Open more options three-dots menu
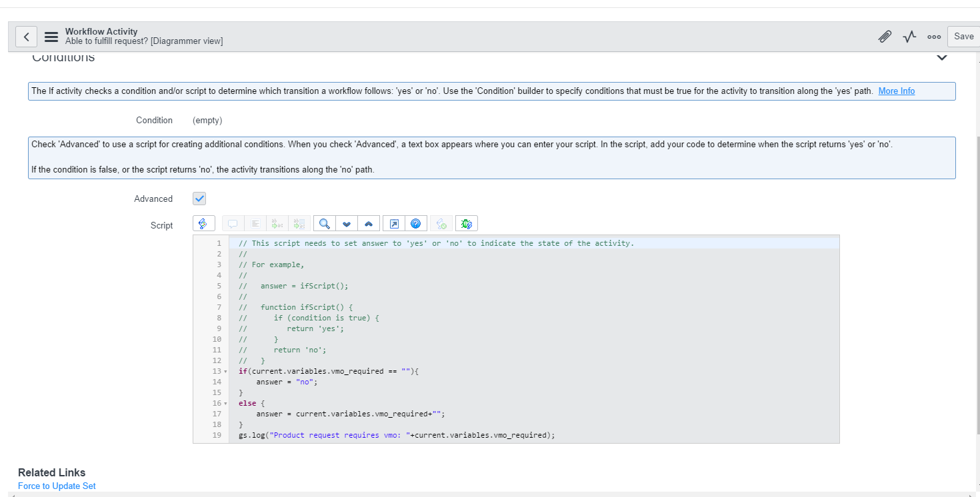The width and height of the screenshot is (980, 497). [934, 37]
